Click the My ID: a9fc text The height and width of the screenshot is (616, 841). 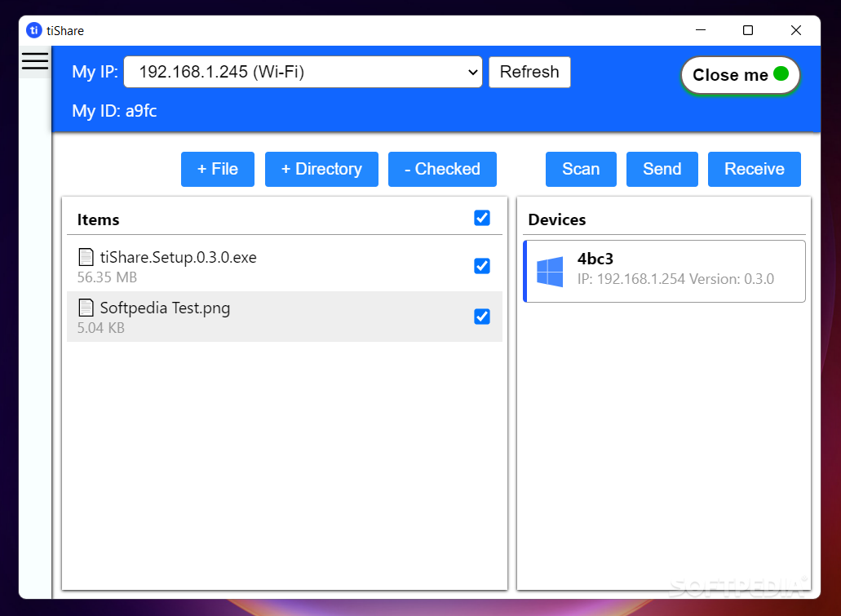click(114, 111)
